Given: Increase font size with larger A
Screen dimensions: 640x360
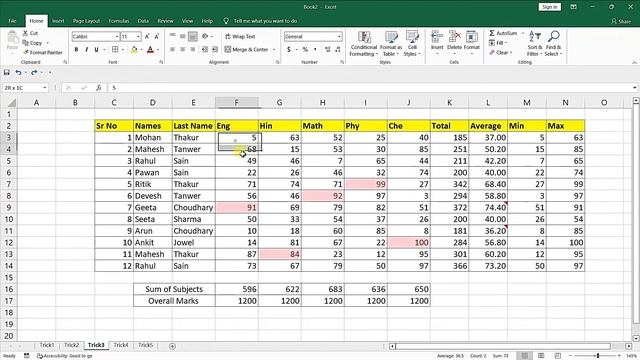Looking at the screenshot, I should click(x=147, y=37).
